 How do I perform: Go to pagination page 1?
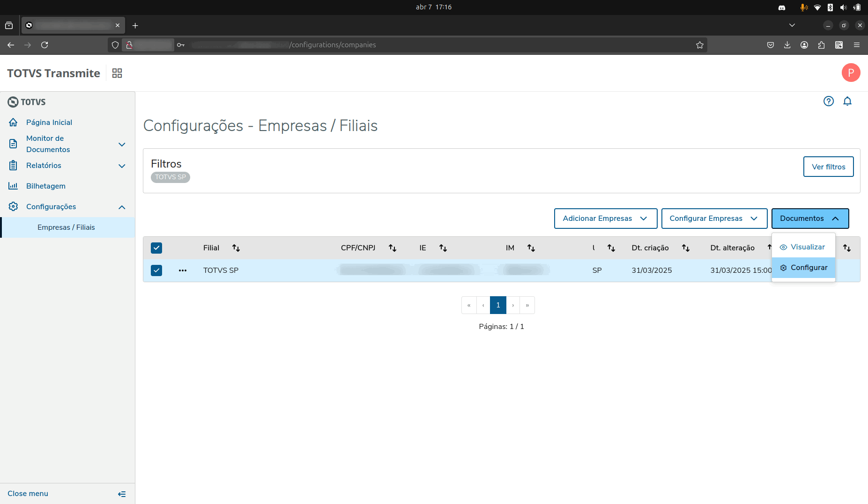[x=498, y=305]
